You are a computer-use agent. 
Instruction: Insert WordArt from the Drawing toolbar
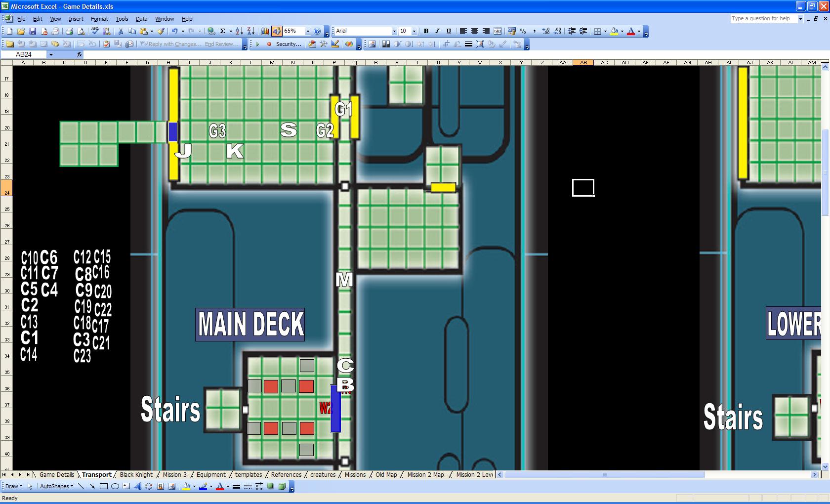click(x=137, y=486)
